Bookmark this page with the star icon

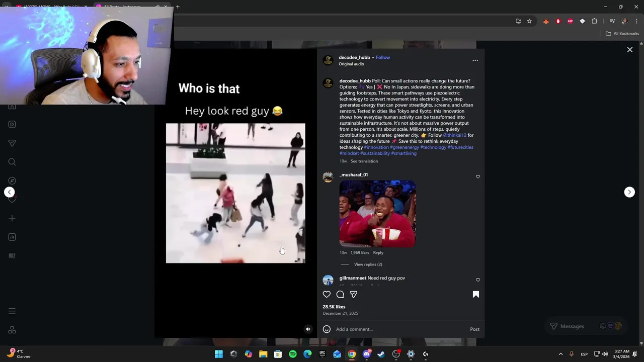(529, 21)
